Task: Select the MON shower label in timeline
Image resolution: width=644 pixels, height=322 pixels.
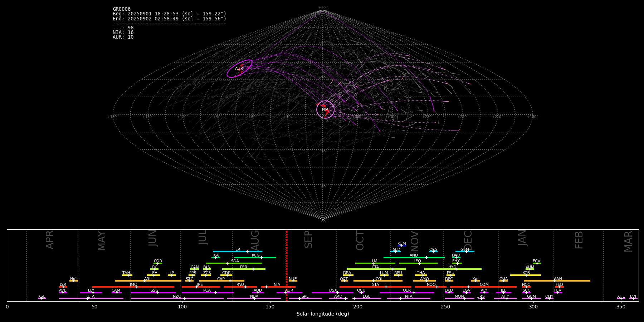Action: (459, 297)
